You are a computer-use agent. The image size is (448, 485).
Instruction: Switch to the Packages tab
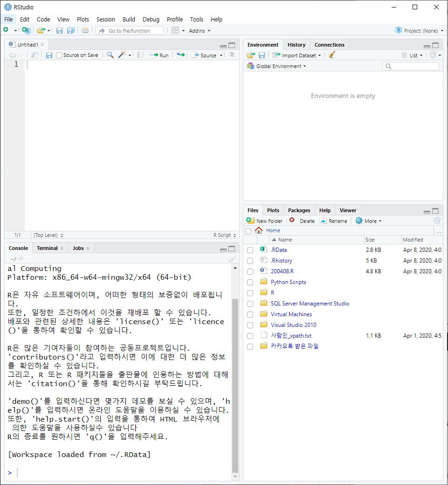pyautogui.click(x=299, y=210)
